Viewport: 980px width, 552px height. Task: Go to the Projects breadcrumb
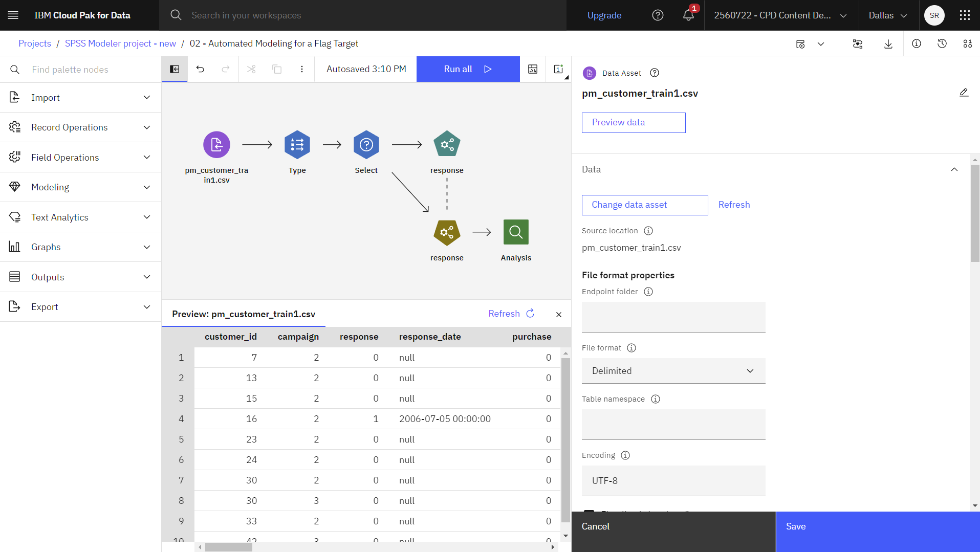(x=35, y=43)
